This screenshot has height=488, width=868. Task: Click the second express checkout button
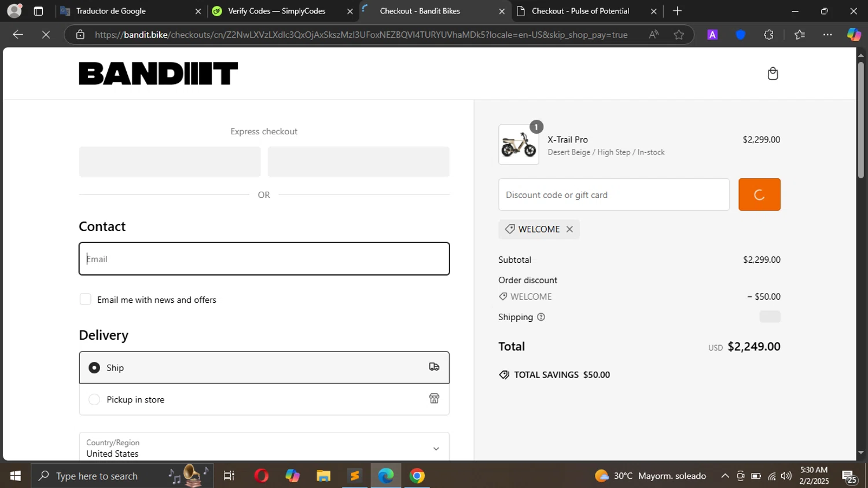pyautogui.click(x=358, y=162)
